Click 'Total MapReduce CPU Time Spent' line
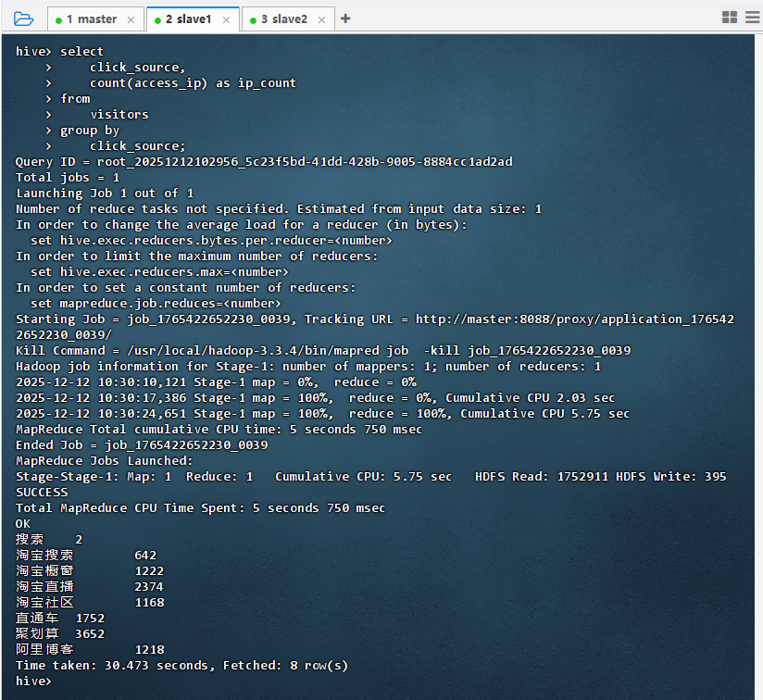Image resolution: width=763 pixels, height=700 pixels. click(200, 507)
